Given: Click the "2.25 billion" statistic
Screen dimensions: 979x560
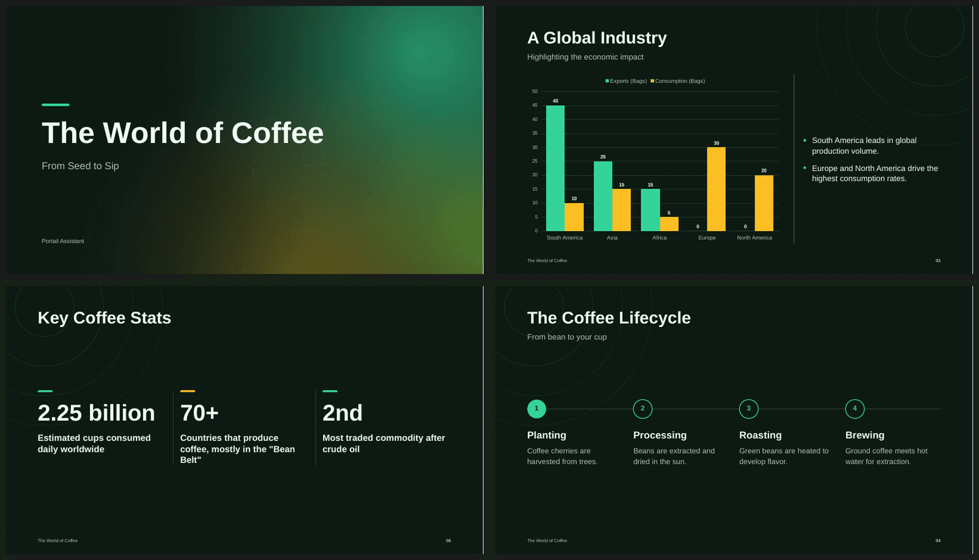Looking at the screenshot, I should pyautogui.click(x=96, y=413).
